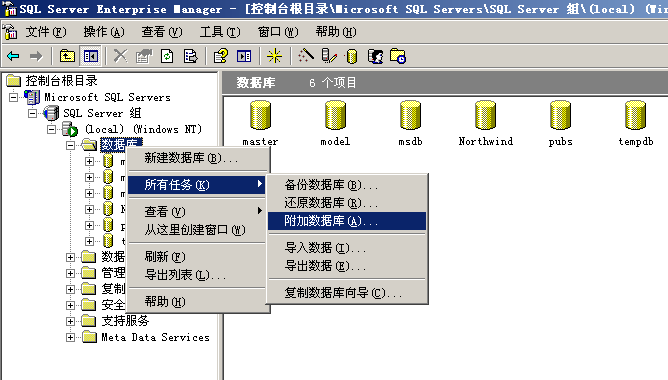Click the New job folder toolbar icon
The height and width of the screenshot is (380, 668).
[398, 56]
